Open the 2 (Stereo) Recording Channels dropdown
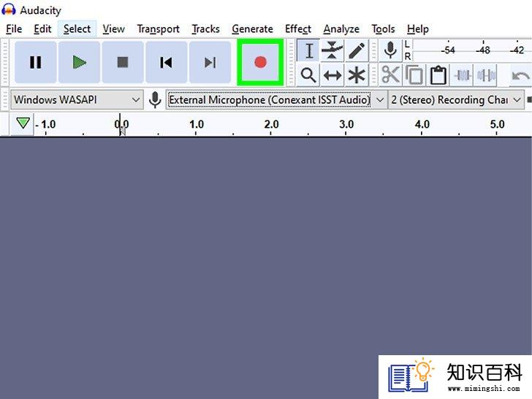The height and width of the screenshot is (399, 532). click(456, 99)
